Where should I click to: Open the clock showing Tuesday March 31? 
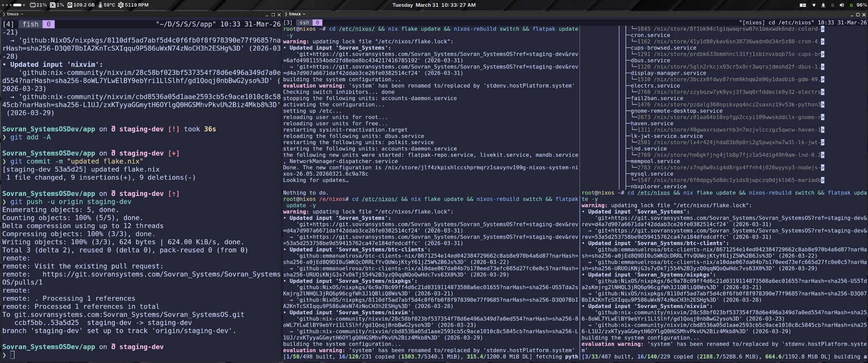(x=434, y=5)
